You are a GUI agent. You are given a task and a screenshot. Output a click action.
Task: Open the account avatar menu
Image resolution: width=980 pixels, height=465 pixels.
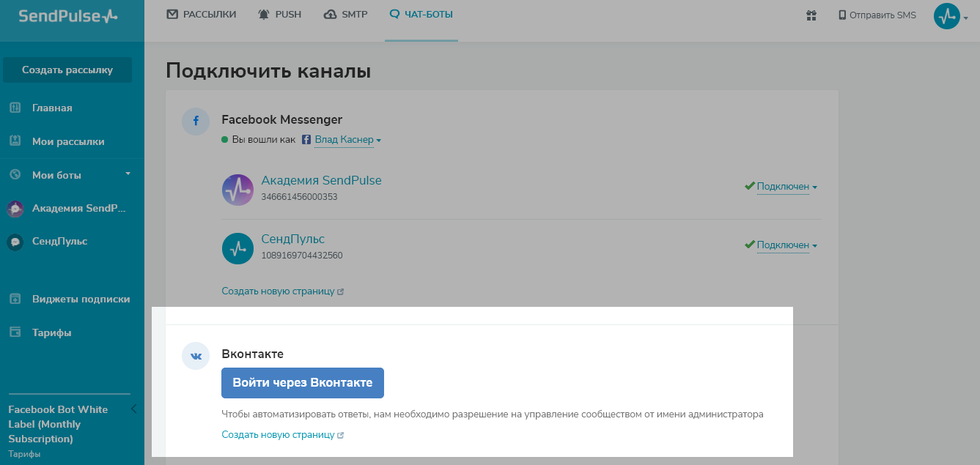point(951,16)
